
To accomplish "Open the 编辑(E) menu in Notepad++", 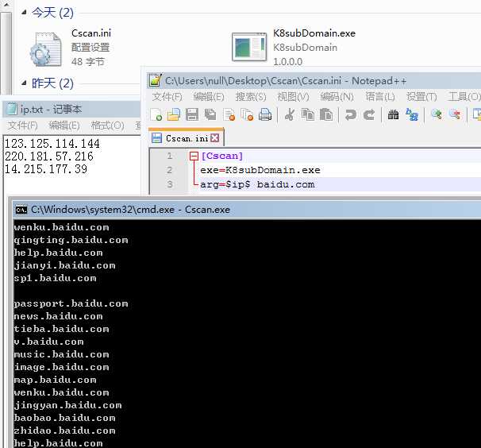I will [209, 97].
